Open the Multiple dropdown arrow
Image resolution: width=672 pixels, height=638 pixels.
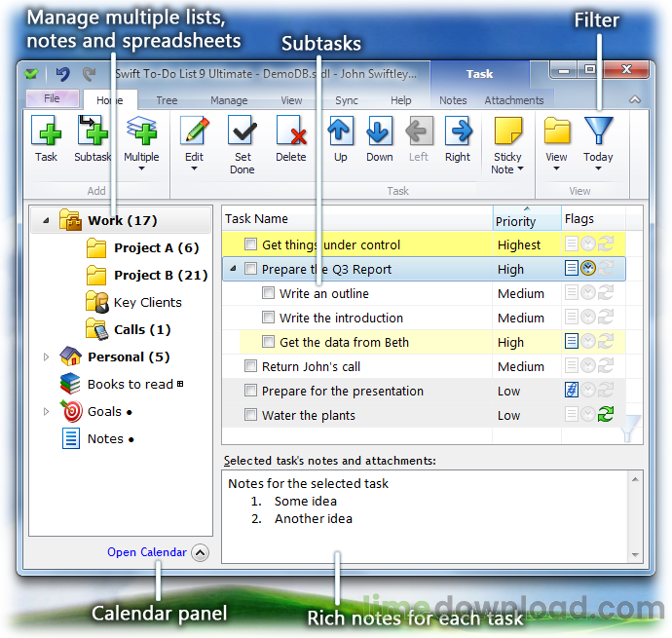pyautogui.click(x=141, y=169)
